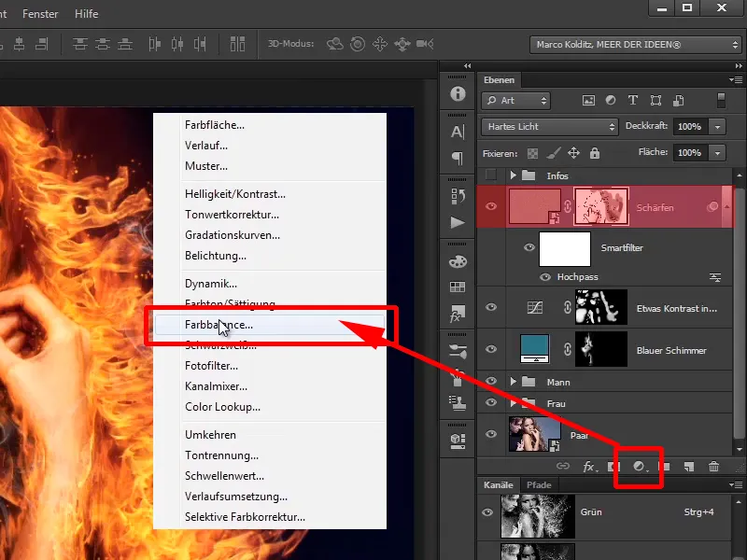
Task: Filter layers by adjustment layers icon
Action: [x=611, y=101]
